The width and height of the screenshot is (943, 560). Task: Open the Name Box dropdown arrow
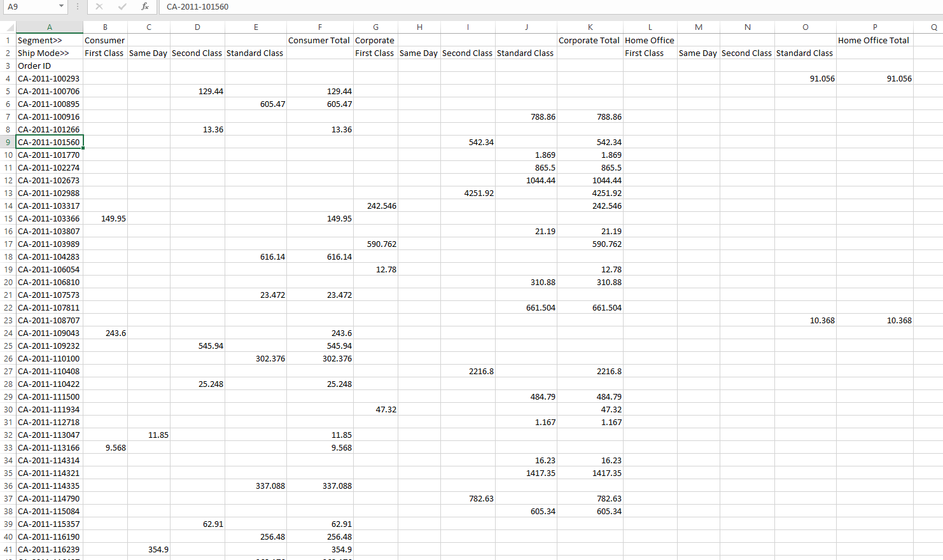[x=61, y=6]
